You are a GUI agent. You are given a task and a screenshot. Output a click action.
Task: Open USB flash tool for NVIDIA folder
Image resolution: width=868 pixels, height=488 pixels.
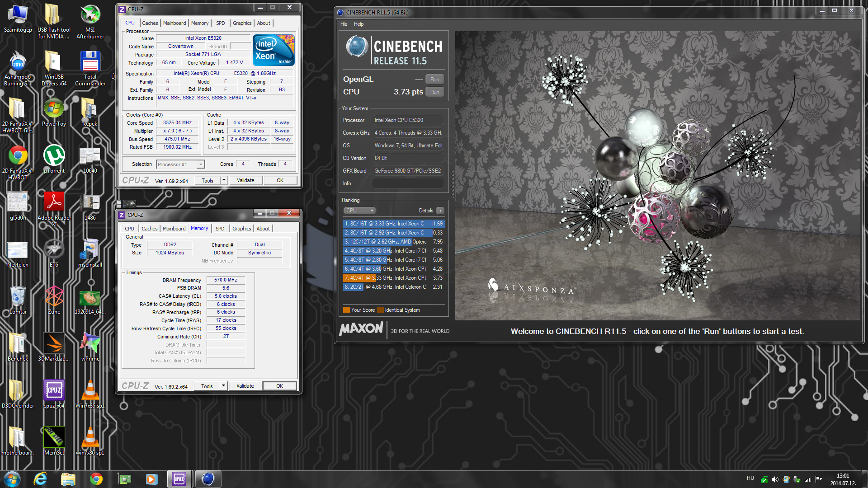click(x=54, y=21)
